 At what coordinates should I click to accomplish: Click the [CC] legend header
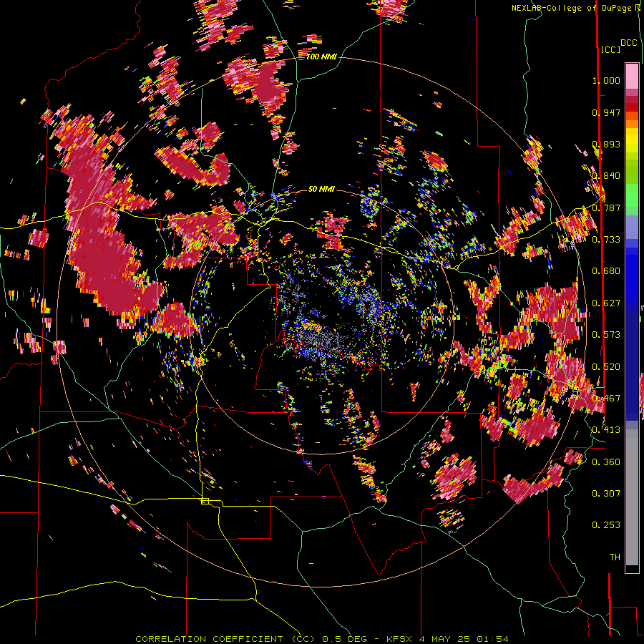[x=610, y=49]
